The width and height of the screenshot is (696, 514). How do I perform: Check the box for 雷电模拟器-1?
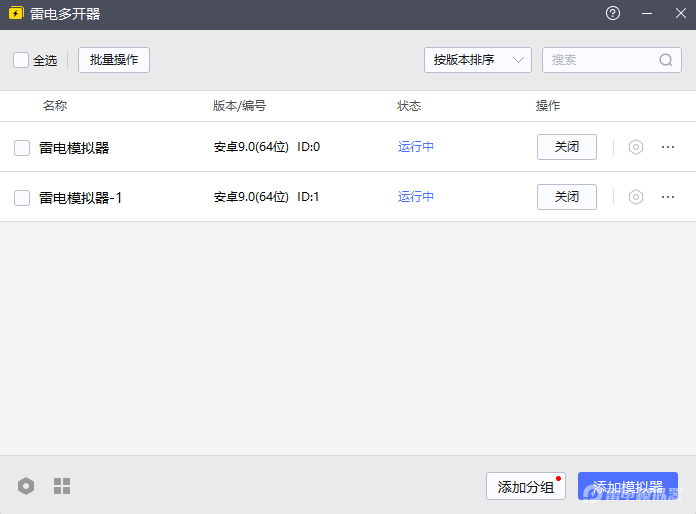(22, 198)
